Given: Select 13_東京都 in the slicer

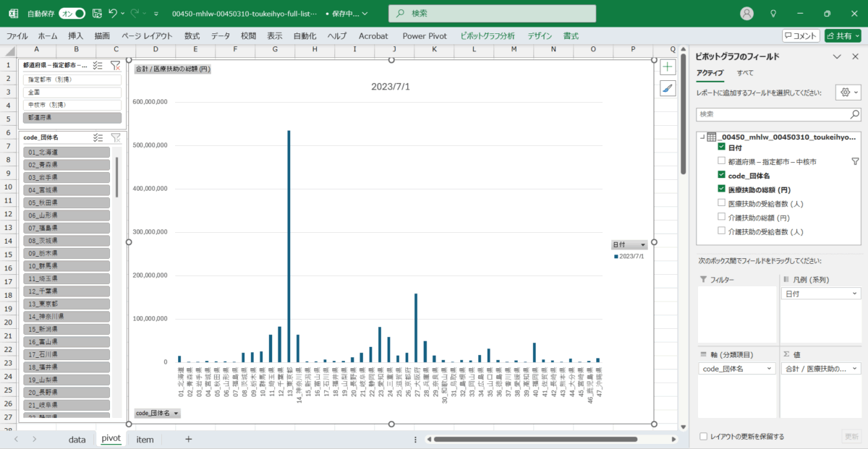Looking at the screenshot, I should [x=68, y=304].
